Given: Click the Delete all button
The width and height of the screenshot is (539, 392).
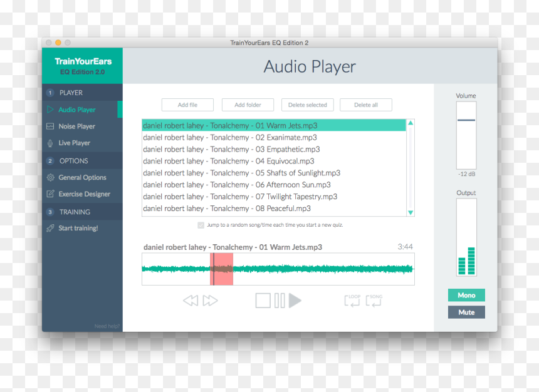Looking at the screenshot, I should click(x=366, y=105).
